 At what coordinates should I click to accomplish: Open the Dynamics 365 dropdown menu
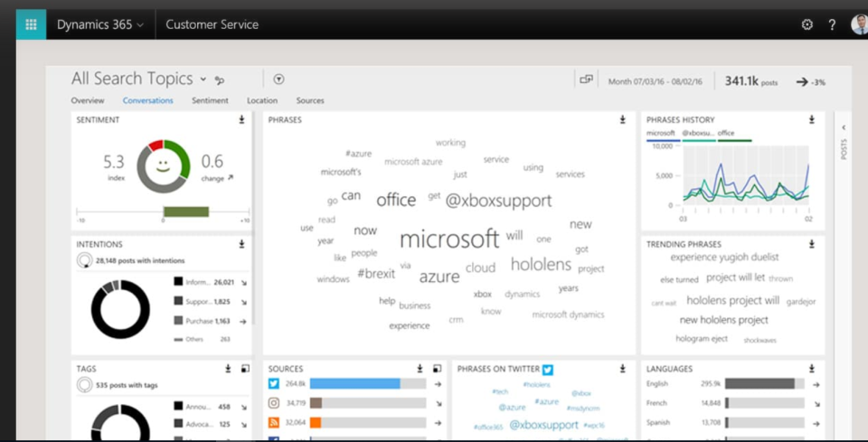[99, 24]
